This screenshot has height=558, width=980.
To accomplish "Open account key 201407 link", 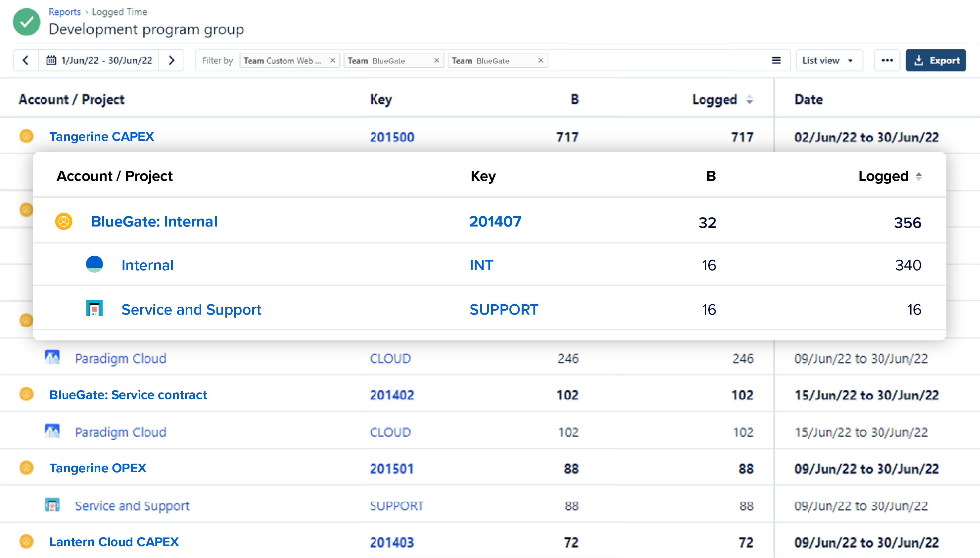I will click(495, 222).
